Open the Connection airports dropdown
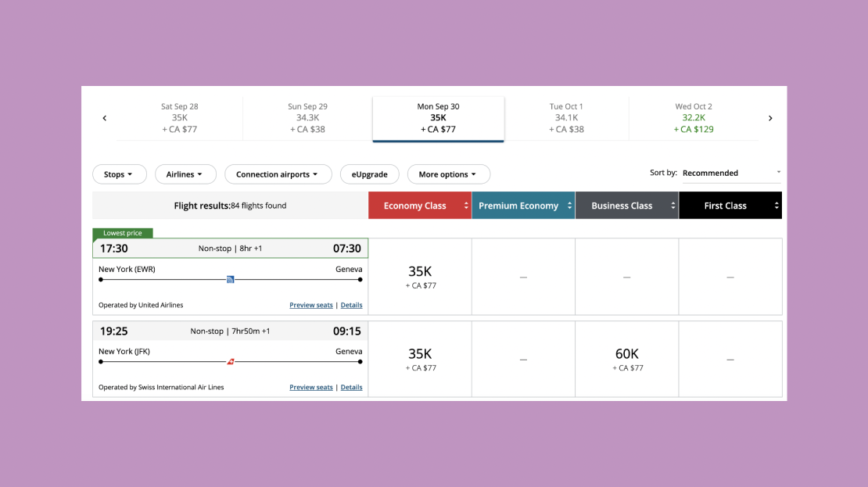868x487 pixels. (x=278, y=174)
